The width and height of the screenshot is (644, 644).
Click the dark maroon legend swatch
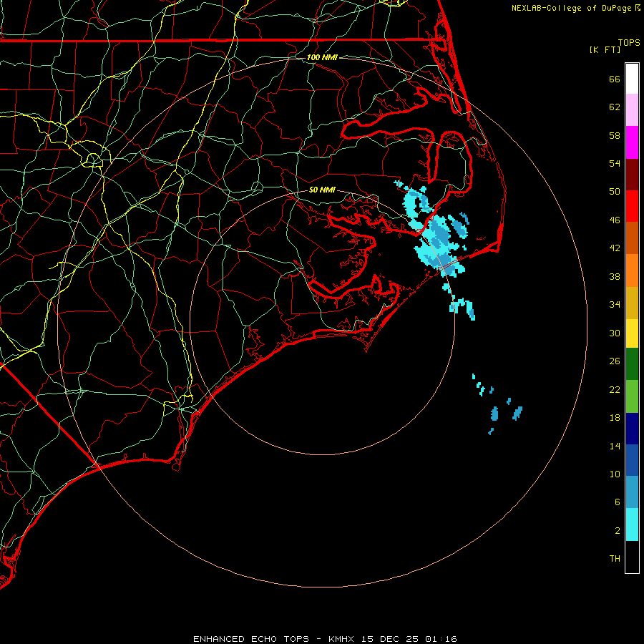point(632,175)
